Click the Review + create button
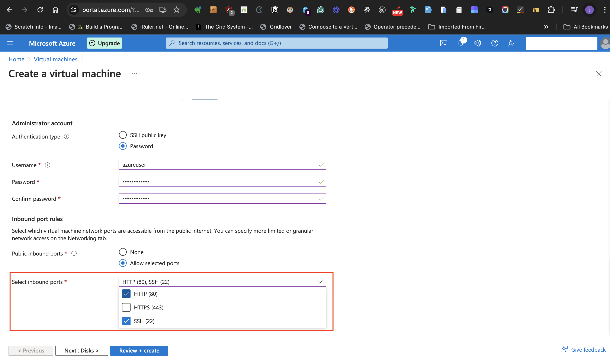610x364 pixels. pyautogui.click(x=139, y=351)
